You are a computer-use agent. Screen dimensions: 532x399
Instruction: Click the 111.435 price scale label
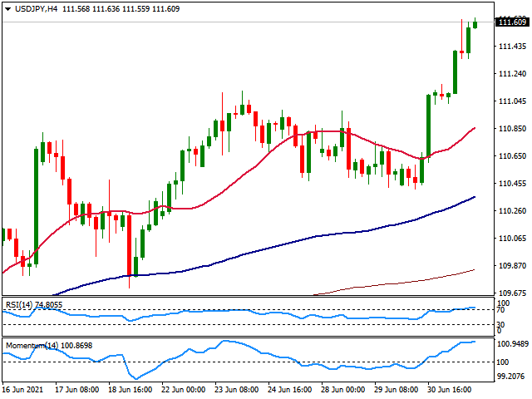click(512, 47)
